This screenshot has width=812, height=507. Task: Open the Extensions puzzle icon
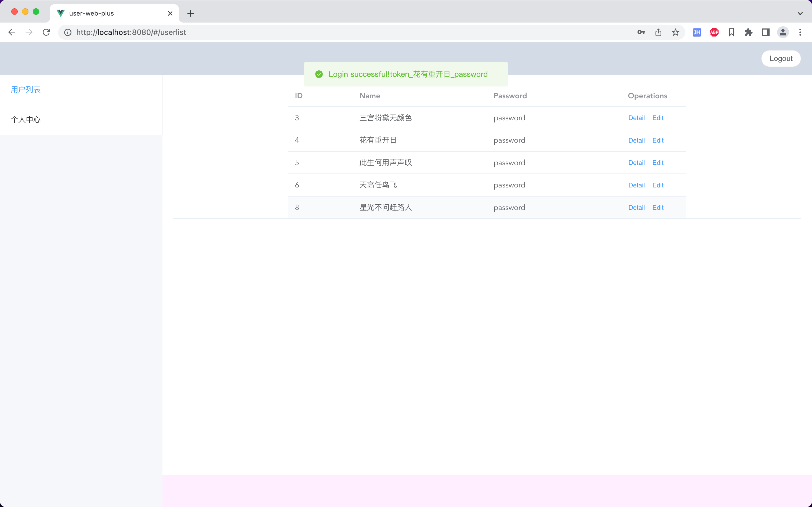pyautogui.click(x=749, y=32)
